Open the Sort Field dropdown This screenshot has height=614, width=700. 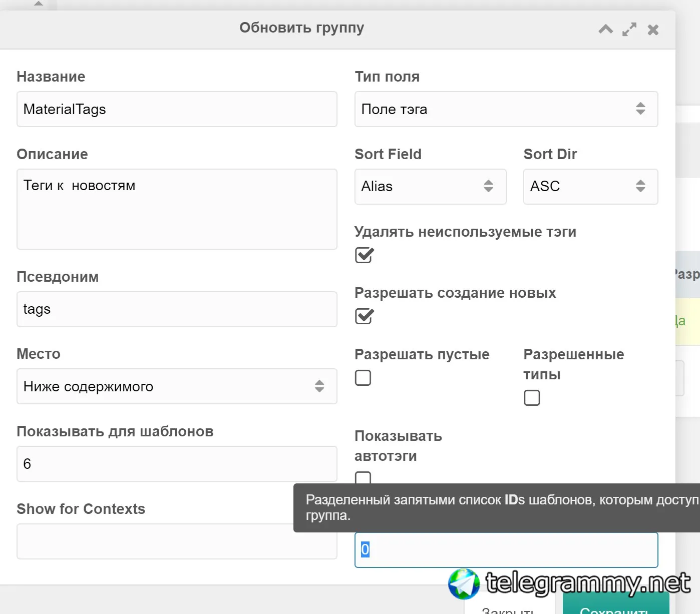(431, 187)
